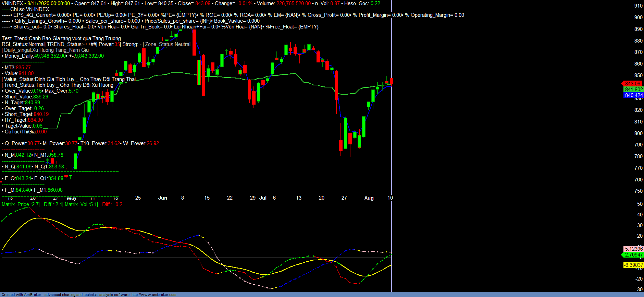The height and width of the screenshot is (297, 644).
Task: Click the yellow -6.69837 indicator label
Action: pyautogui.click(x=633, y=265)
